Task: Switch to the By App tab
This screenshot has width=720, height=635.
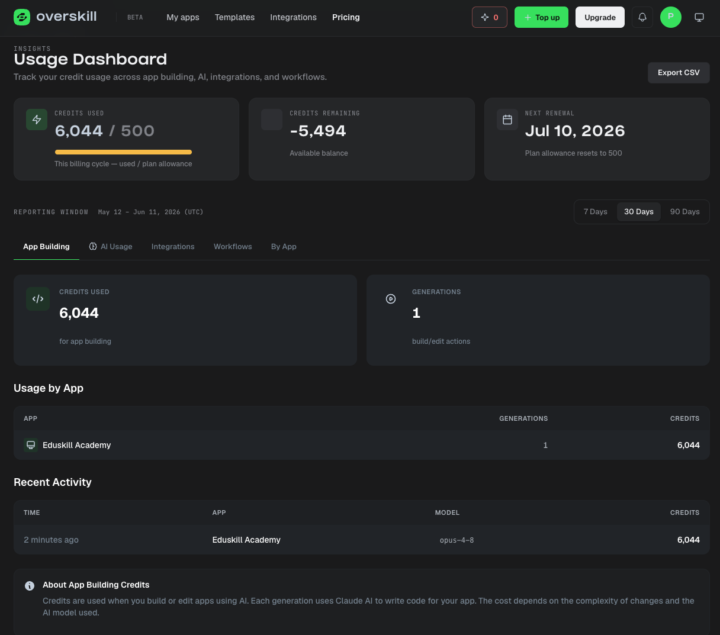Action: click(283, 247)
